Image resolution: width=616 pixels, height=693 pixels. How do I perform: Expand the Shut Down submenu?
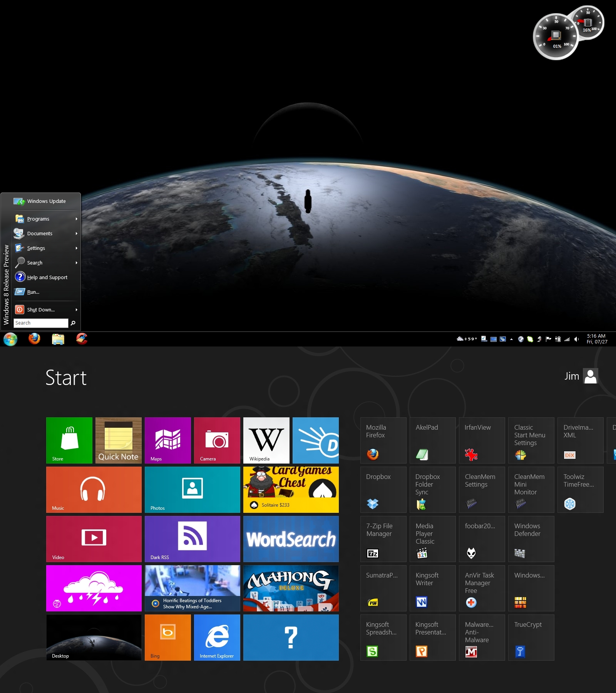pyautogui.click(x=46, y=310)
